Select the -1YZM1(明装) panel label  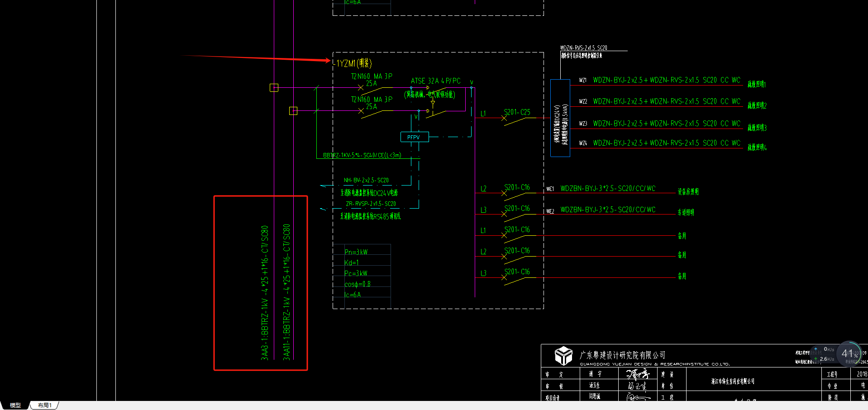tap(352, 63)
